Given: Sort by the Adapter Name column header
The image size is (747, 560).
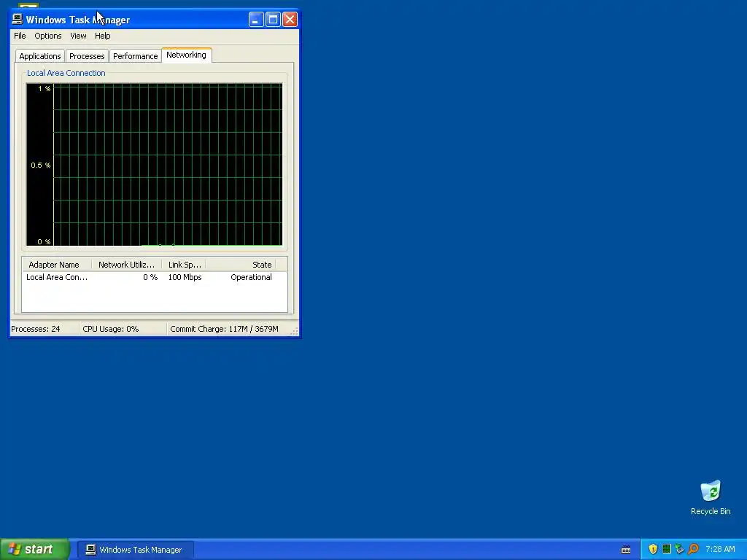Looking at the screenshot, I should click(x=57, y=264).
